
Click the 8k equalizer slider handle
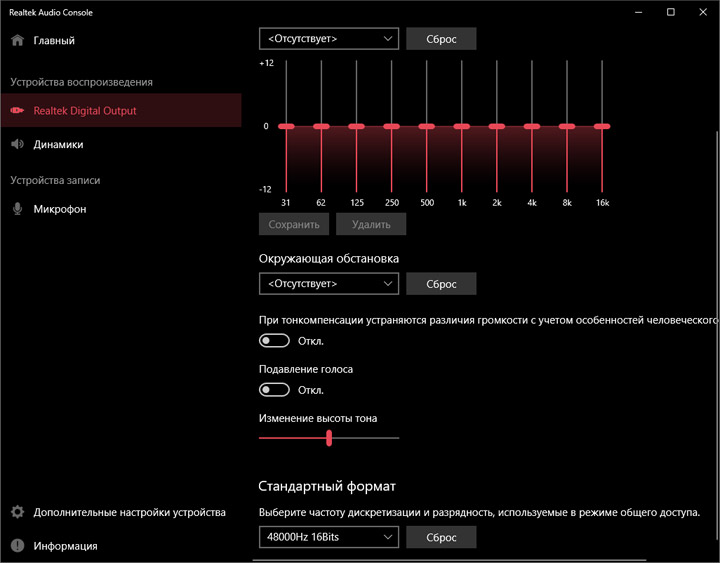click(x=567, y=126)
